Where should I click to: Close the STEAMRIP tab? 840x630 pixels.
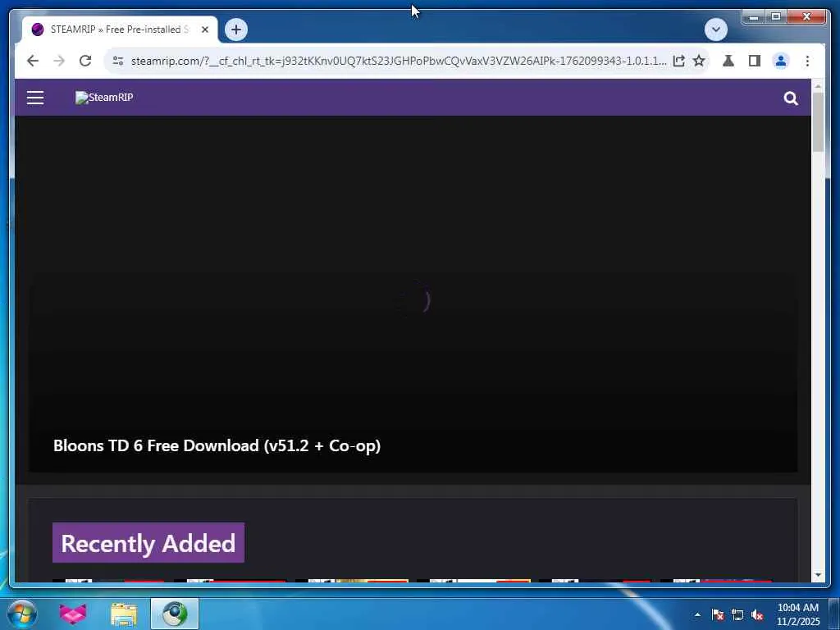(x=204, y=30)
